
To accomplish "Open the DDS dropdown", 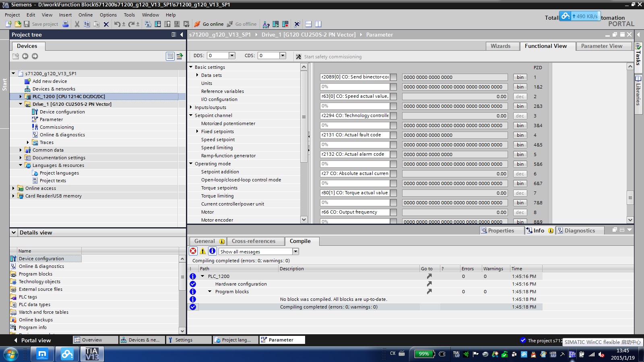I will (232, 56).
